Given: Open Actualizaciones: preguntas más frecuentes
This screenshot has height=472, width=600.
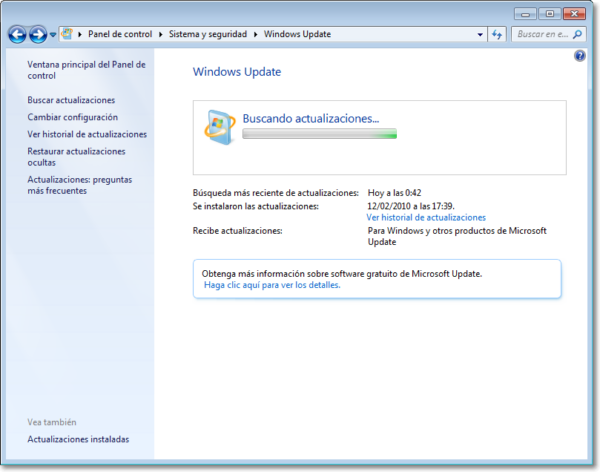Looking at the screenshot, I should tap(80, 185).
